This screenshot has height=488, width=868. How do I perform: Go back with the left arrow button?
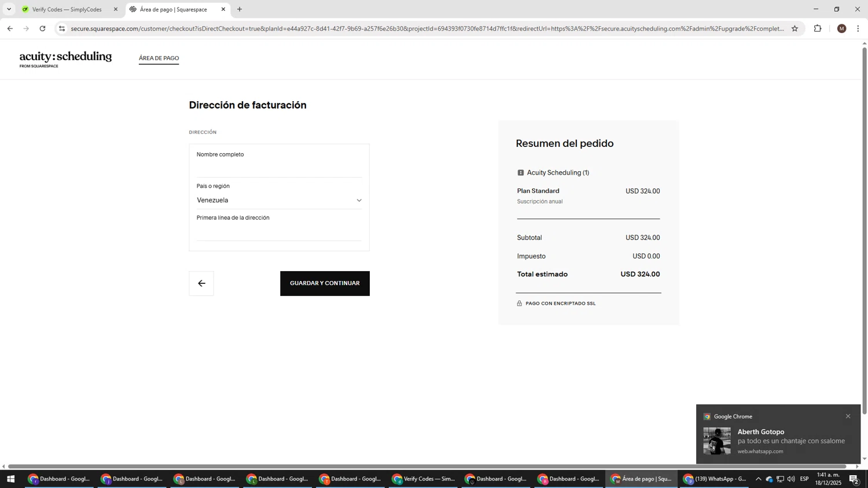(201, 283)
